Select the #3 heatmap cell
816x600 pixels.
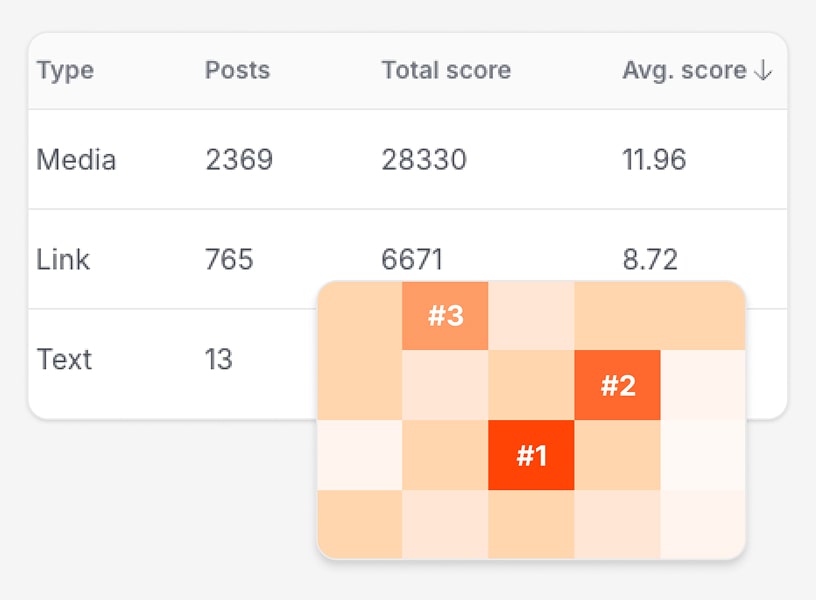[x=445, y=316]
